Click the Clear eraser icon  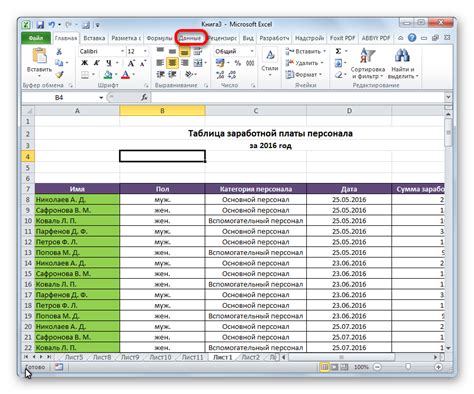pos(338,75)
